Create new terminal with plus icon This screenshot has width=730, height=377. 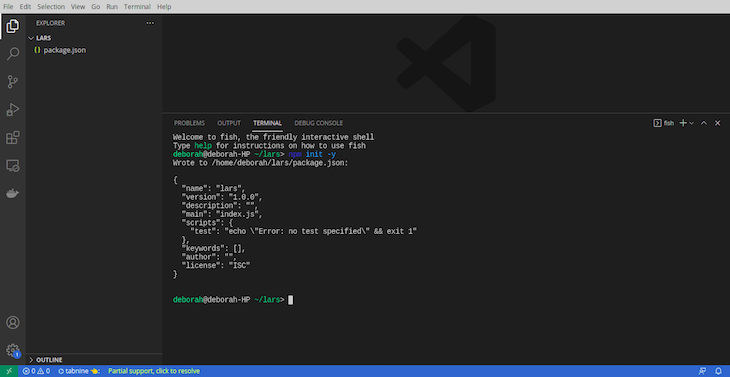pos(683,123)
